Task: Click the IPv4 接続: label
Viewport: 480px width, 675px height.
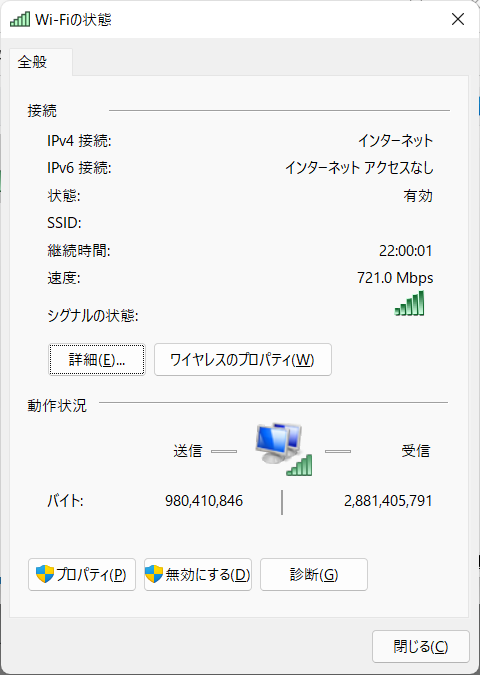Action: tap(79, 141)
